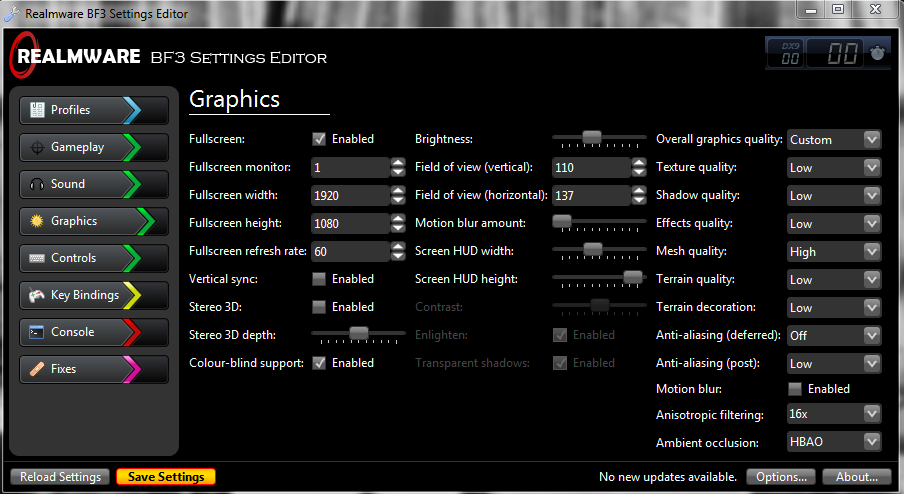Click the About... button

[857, 477]
